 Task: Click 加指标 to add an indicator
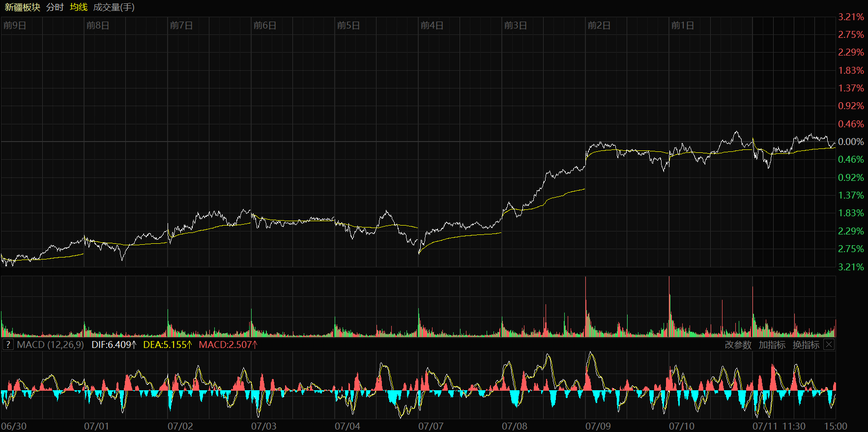coord(772,345)
